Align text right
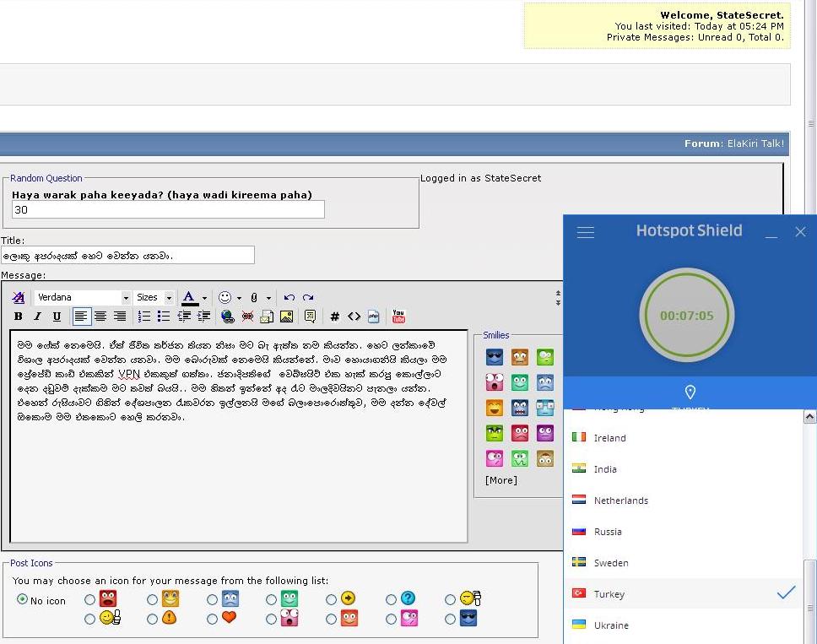 pyautogui.click(x=120, y=317)
